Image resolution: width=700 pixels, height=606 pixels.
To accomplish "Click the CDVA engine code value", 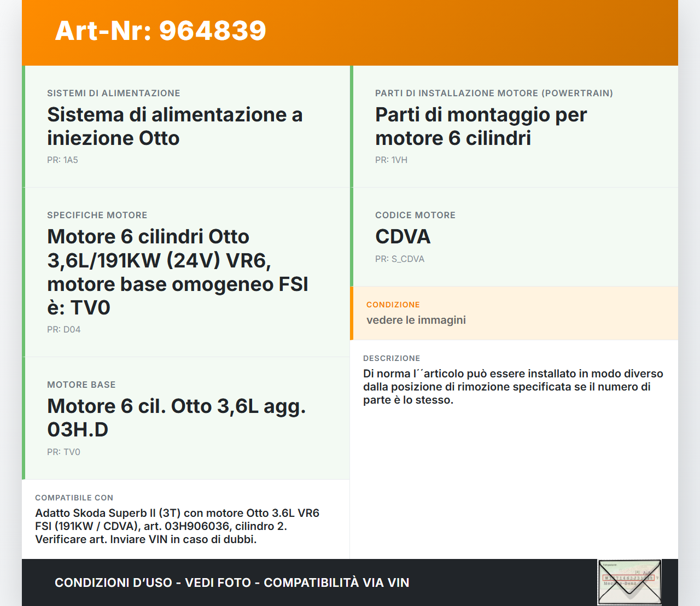I will tap(402, 237).
